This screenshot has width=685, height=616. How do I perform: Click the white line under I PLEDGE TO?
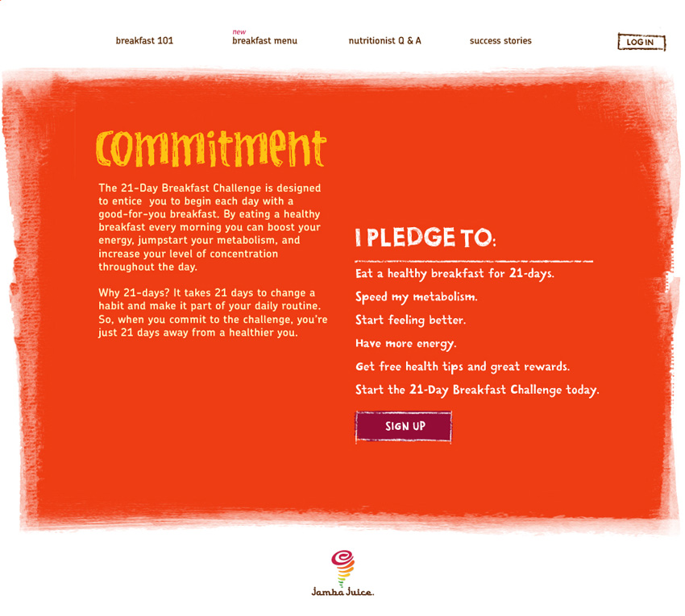tap(474, 261)
